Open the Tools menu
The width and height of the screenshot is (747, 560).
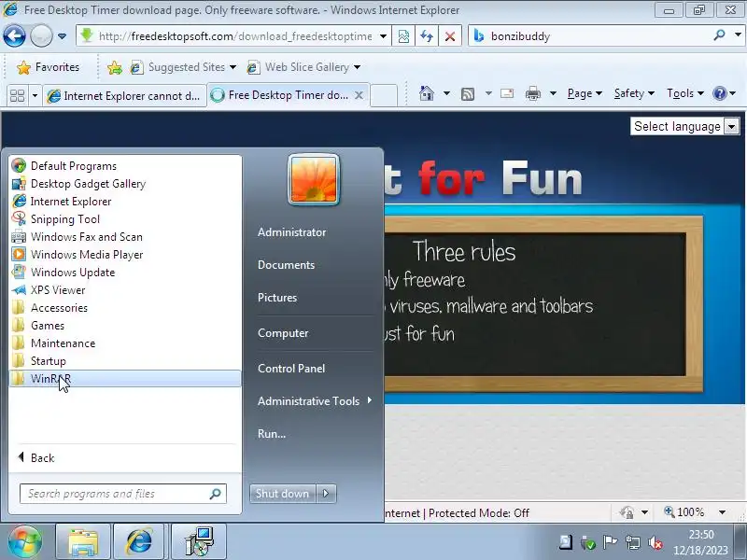(685, 93)
